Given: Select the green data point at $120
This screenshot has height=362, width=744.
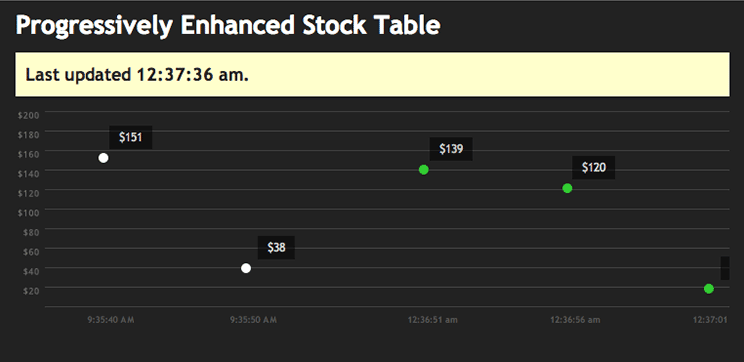Looking at the screenshot, I should point(567,188).
